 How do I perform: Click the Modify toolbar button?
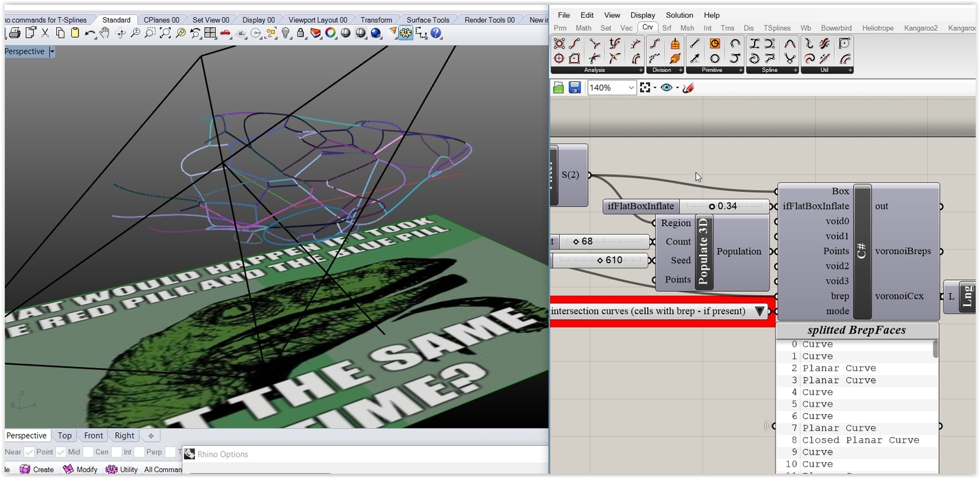pos(80,469)
